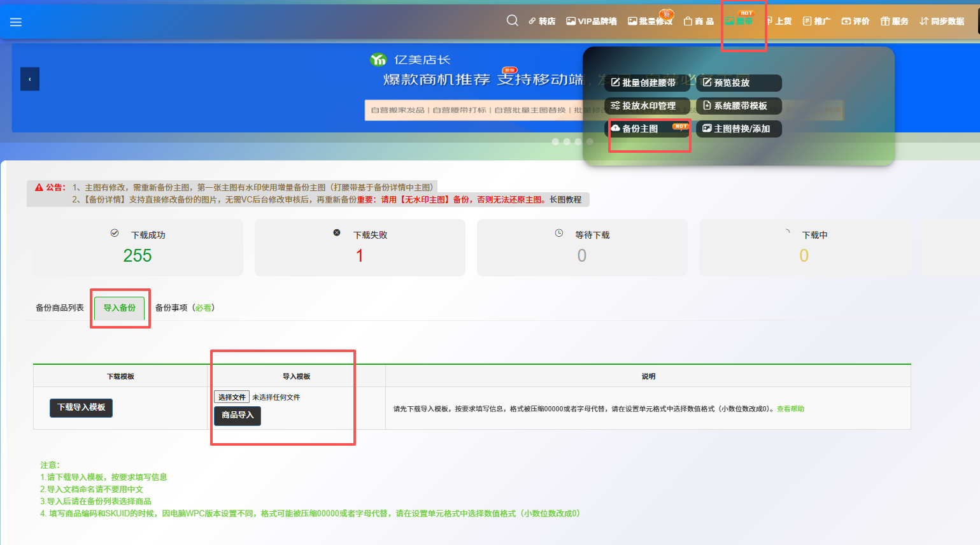980x545 pixels.
Task: Open the 转店 link icon menu
Action: (542, 22)
